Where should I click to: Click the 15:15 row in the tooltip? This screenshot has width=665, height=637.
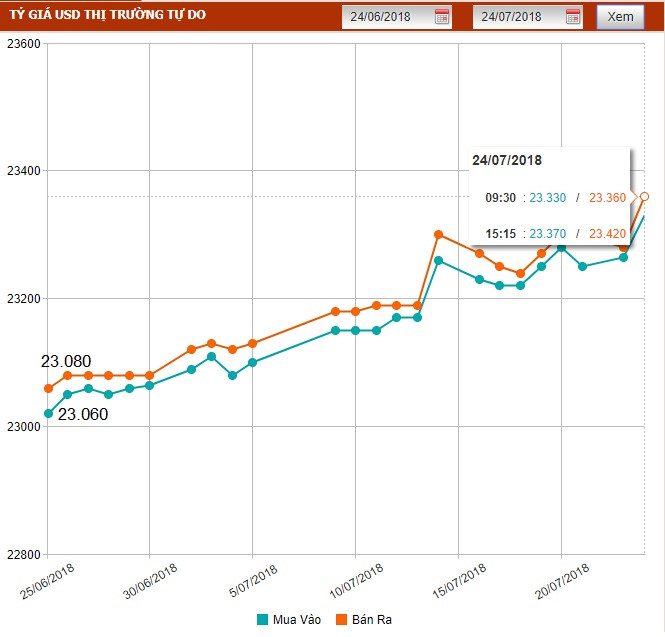click(555, 234)
